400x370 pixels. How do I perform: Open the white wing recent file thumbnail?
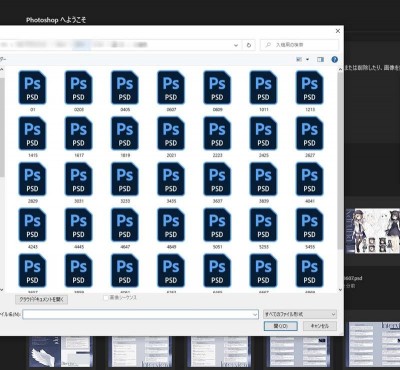pos(60,352)
